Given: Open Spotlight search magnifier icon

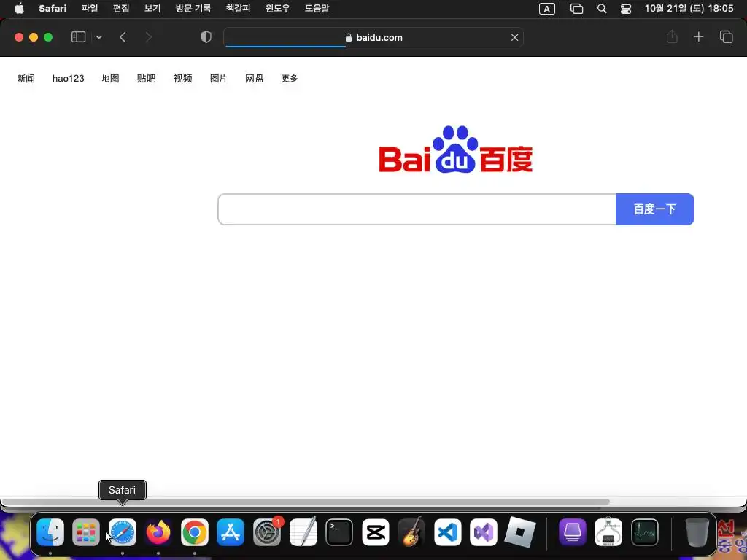Looking at the screenshot, I should coord(602,9).
